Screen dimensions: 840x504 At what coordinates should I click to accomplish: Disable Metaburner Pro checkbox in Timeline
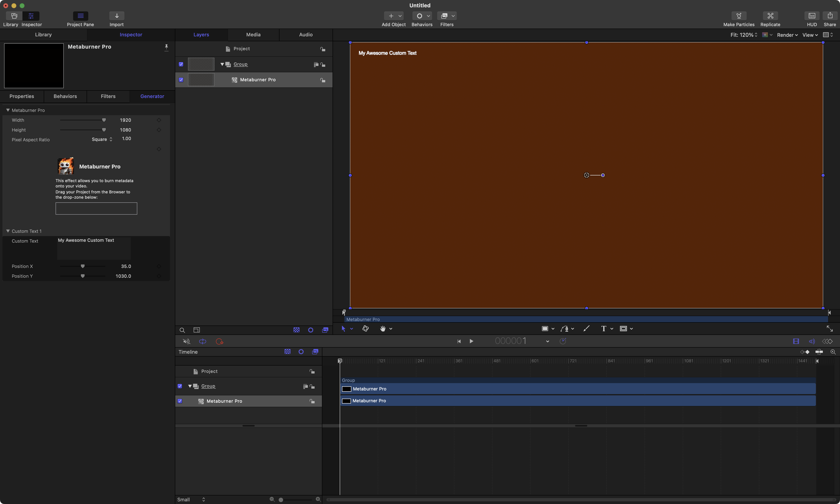[180, 401]
